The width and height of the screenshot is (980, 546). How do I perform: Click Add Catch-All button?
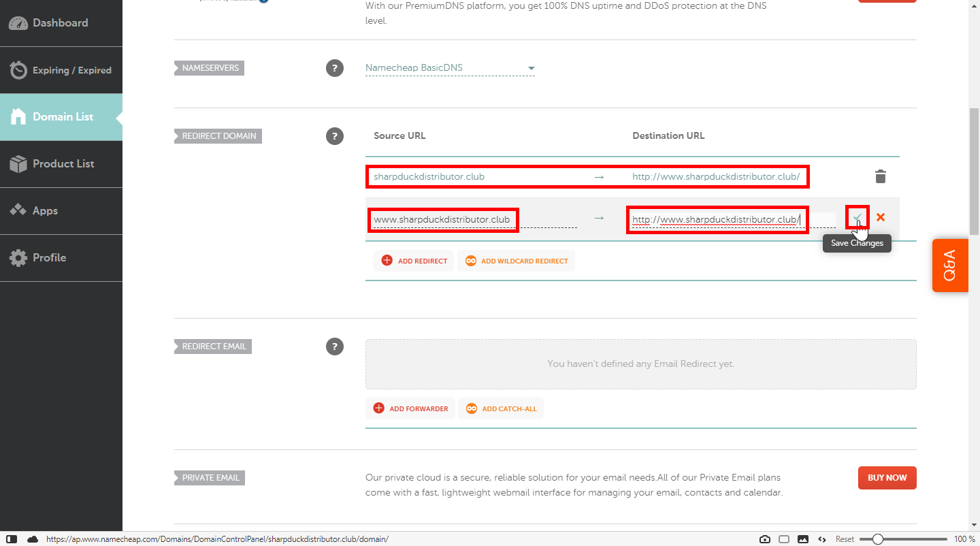501,408
